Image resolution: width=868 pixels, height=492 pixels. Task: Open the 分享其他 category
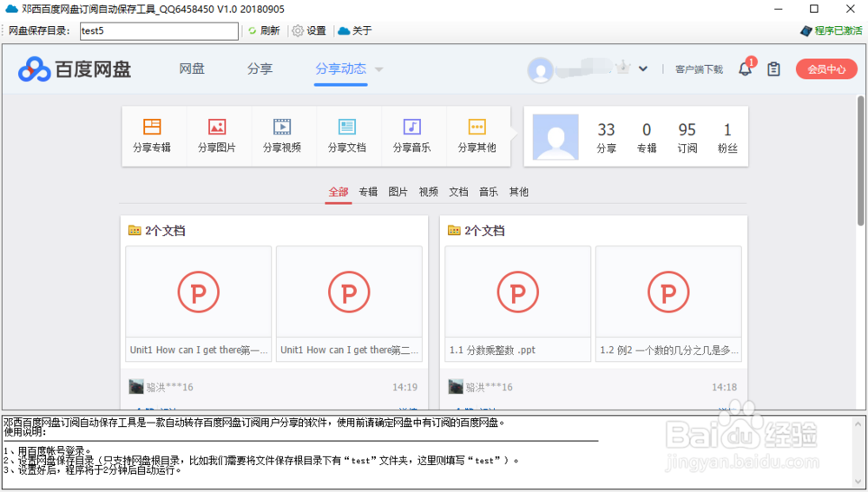pyautogui.click(x=477, y=136)
